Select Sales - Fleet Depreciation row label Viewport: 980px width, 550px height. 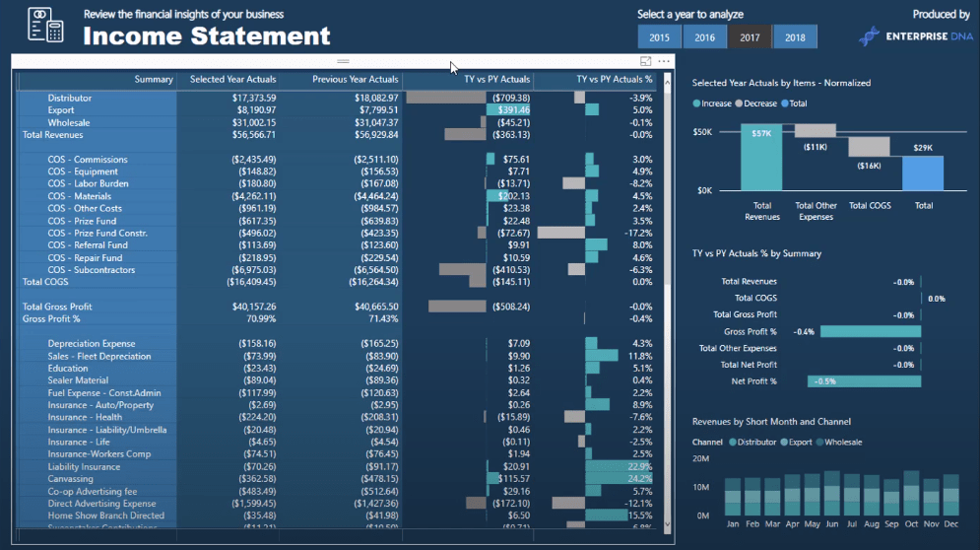point(99,356)
